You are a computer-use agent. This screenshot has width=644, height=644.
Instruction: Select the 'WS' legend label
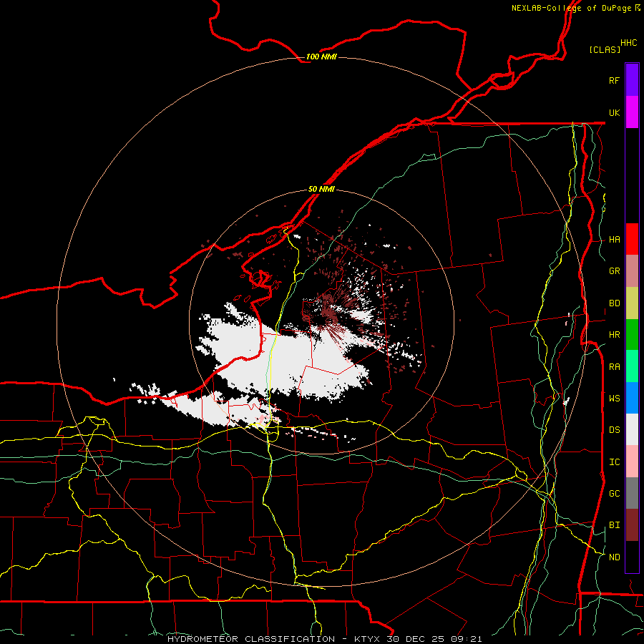(x=614, y=399)
